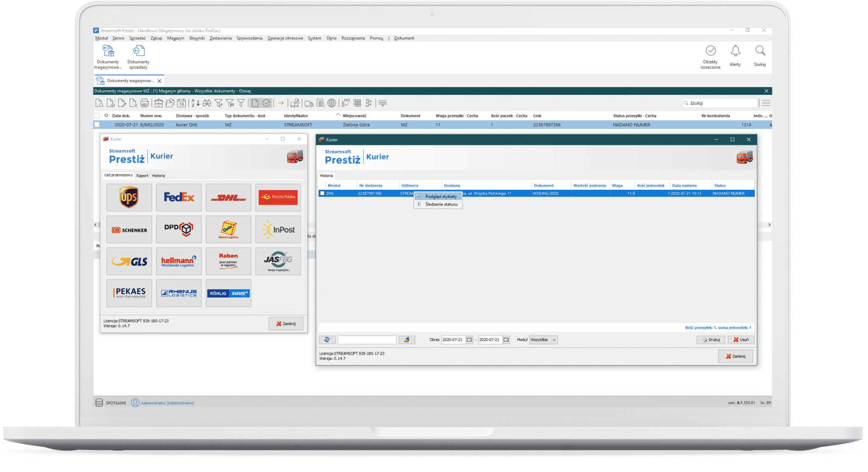Click the clear (broom) icon near the filter field
Screen dimensions: 868x472
[x=408, y=339]
